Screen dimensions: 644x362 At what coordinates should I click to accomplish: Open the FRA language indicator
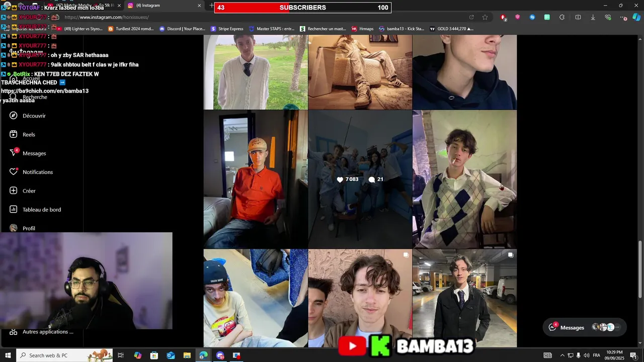597,355
